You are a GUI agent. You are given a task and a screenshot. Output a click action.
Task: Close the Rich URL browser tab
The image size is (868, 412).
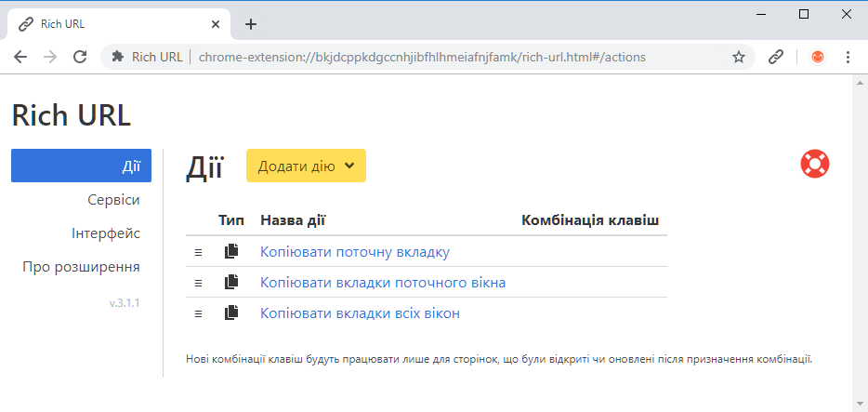pos(216,24)
